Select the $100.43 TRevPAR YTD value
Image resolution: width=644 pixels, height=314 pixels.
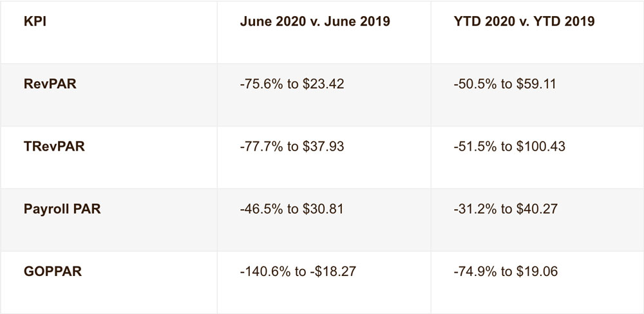coord(540,147)
